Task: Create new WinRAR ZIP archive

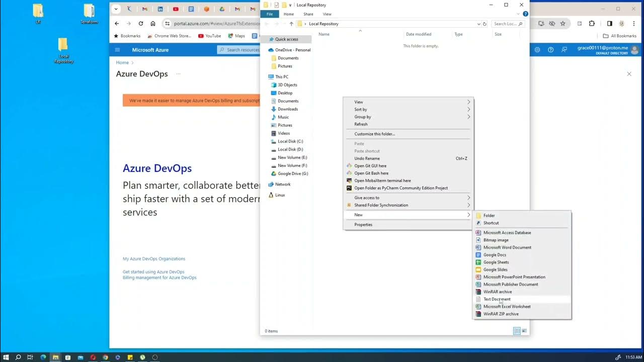Action: click(x=522, y=314)
